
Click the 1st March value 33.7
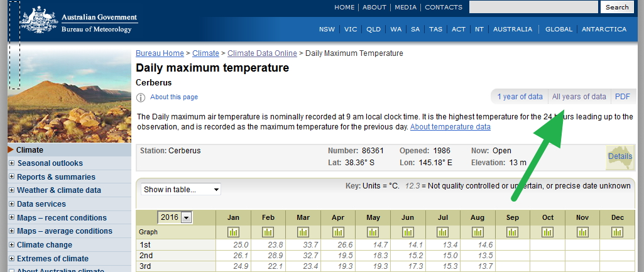tap(310, 245)
